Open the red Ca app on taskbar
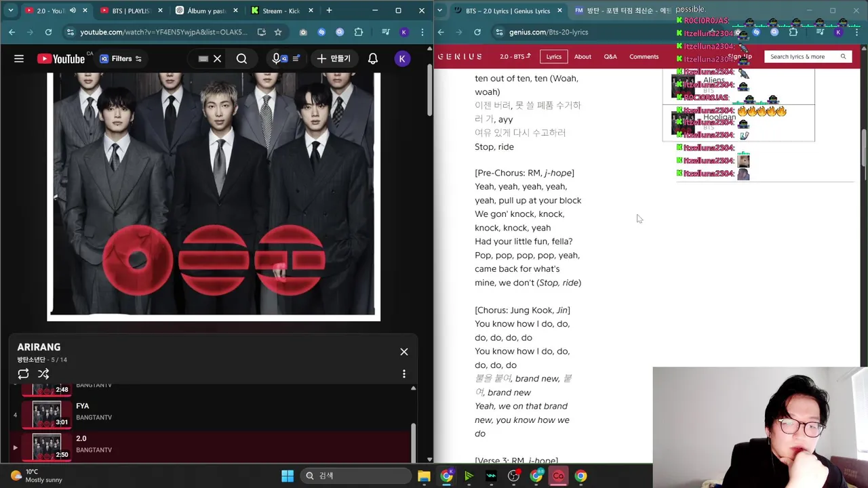 pyautogui.click(x=558, y=476)
